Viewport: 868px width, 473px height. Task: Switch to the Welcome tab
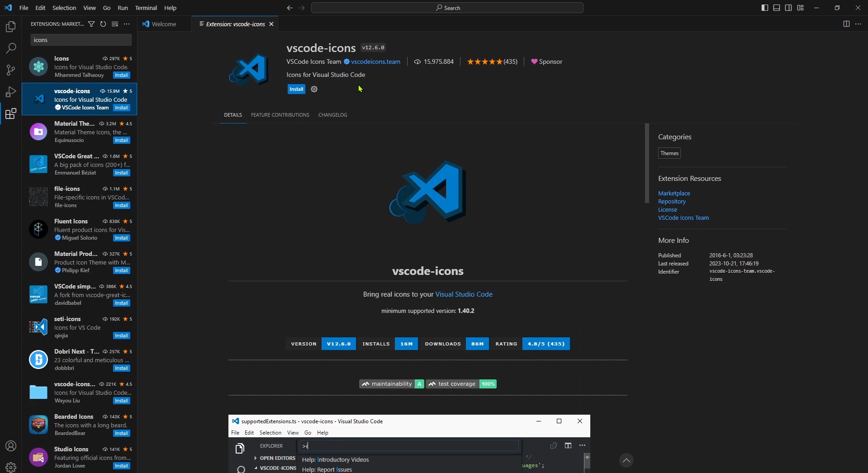point(164,24)
